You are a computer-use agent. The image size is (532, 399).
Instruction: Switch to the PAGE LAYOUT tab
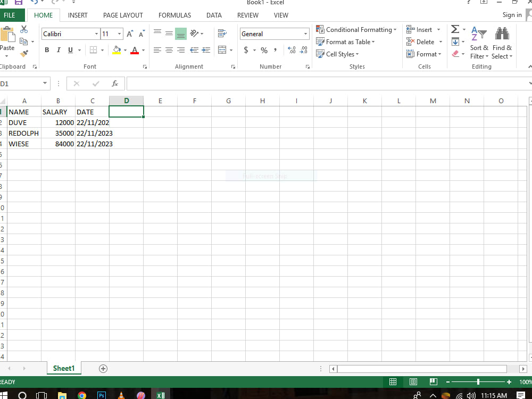click(x=123, y=15)
